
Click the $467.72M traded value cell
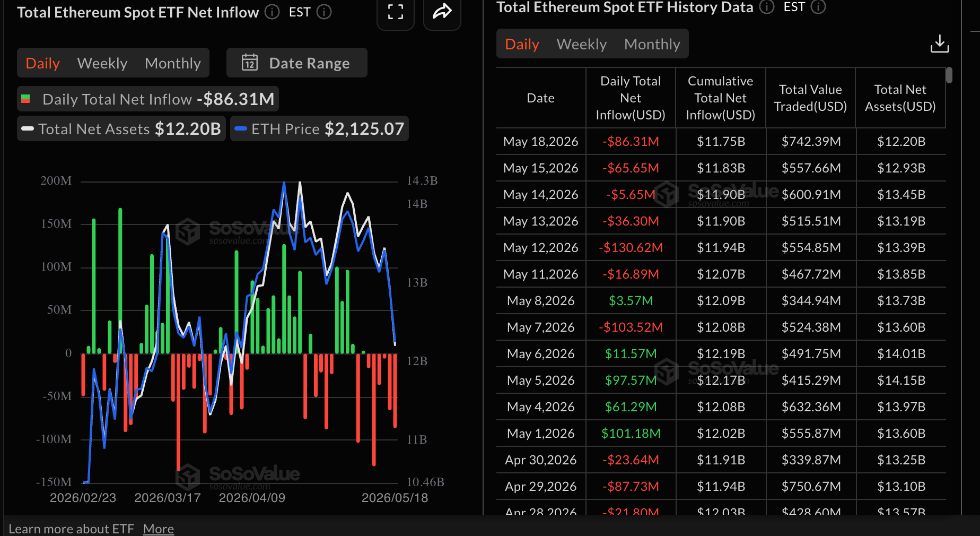(811, 274)
